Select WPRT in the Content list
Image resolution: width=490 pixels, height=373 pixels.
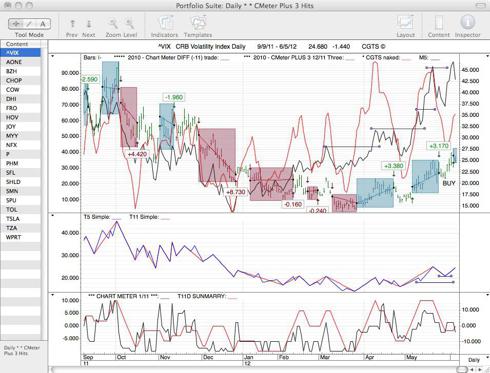pos(21,237)
